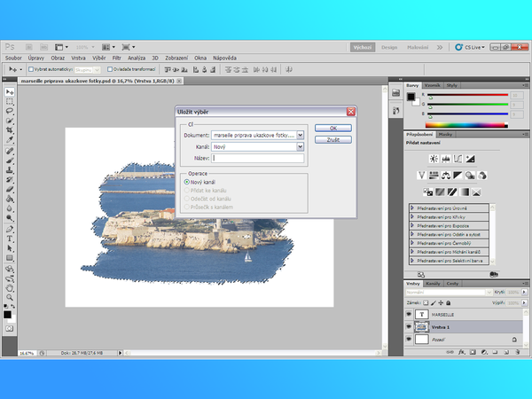The height and width of the screenshot is (399, 532).
Task: Open the Kanál dropdown list
Action: pyautogui.click(x=301, y=146)
